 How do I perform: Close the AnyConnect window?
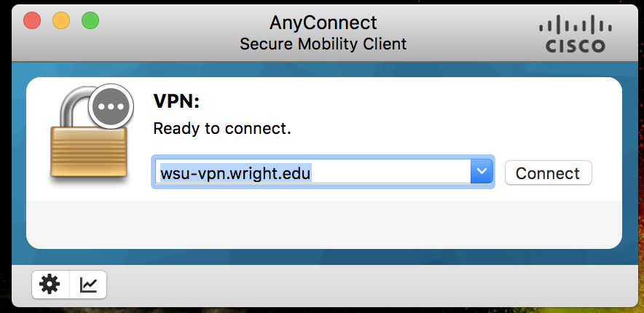pos(32,20)
